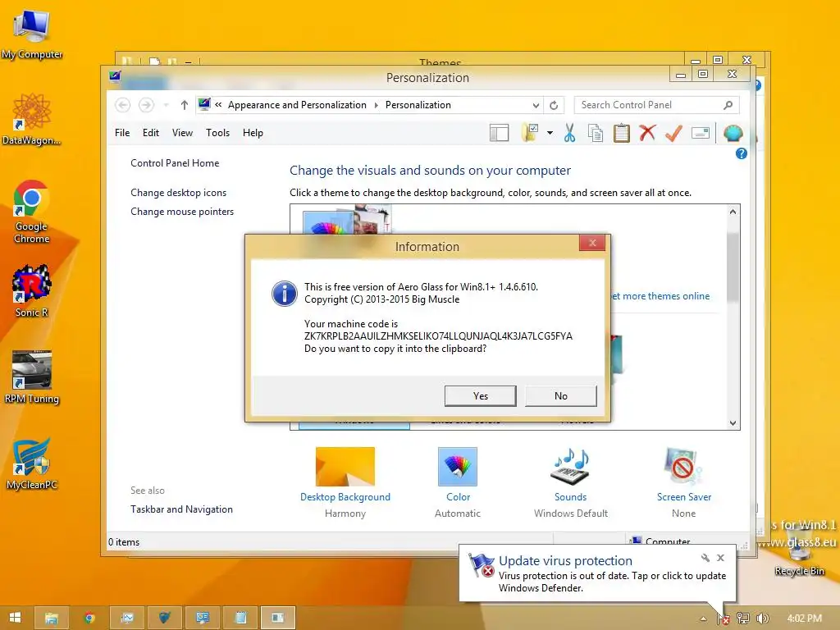Open the Windows Start button
Image resolution: width=840 pixels, height=630 pixels.
pyautogui.click(x=15, y=618)
